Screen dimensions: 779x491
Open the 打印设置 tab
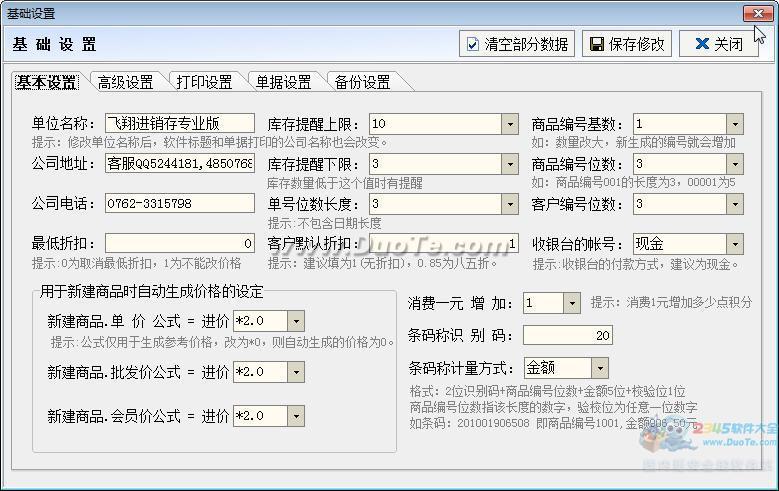pyautogui.click(x=204, y=82)
